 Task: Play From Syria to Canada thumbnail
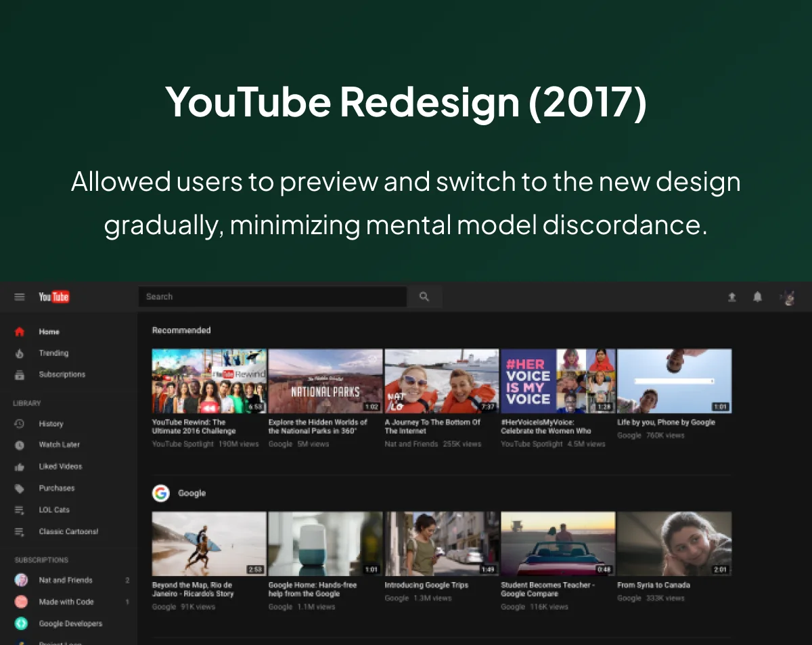pos(675,543)
